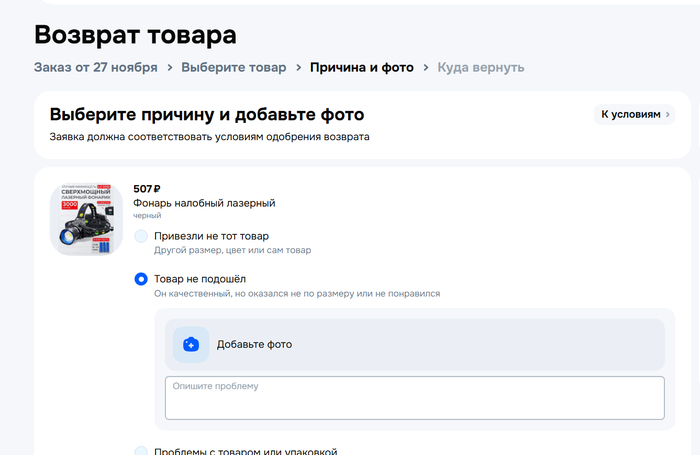The height and width of the screenshot is (455, 700).
Task: Return to "Выберите товар" breadcrumb step
Action: coord(234,67)
